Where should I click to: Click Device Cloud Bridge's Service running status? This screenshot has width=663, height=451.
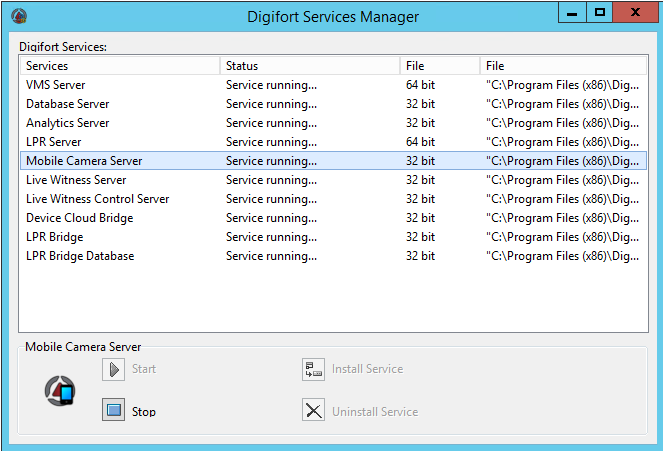[x=271, y=218]
